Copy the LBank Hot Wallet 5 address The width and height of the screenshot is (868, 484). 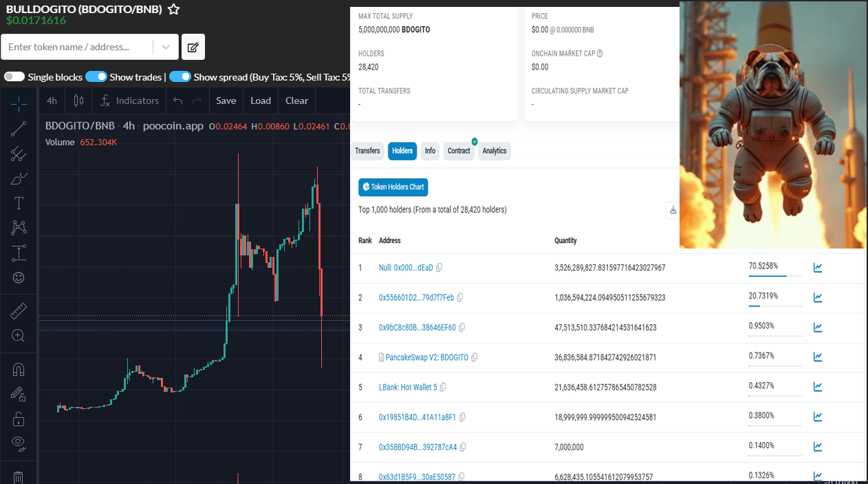point(443,388)
